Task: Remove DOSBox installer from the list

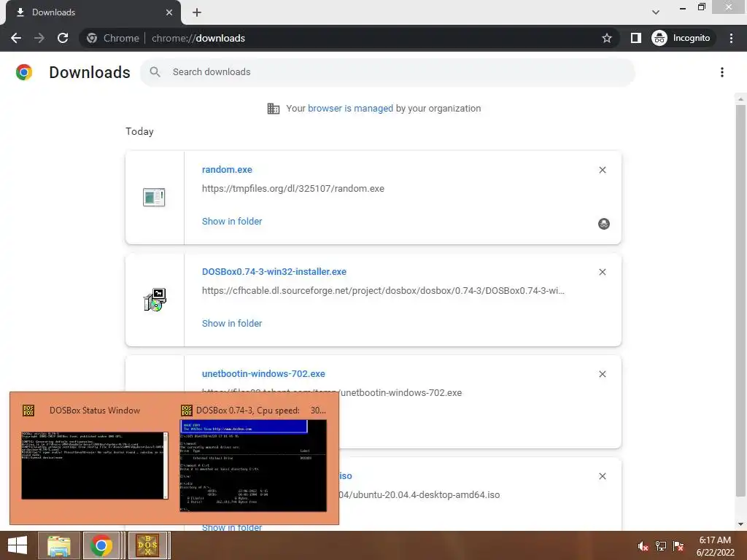Action: [x=602, y=272]
